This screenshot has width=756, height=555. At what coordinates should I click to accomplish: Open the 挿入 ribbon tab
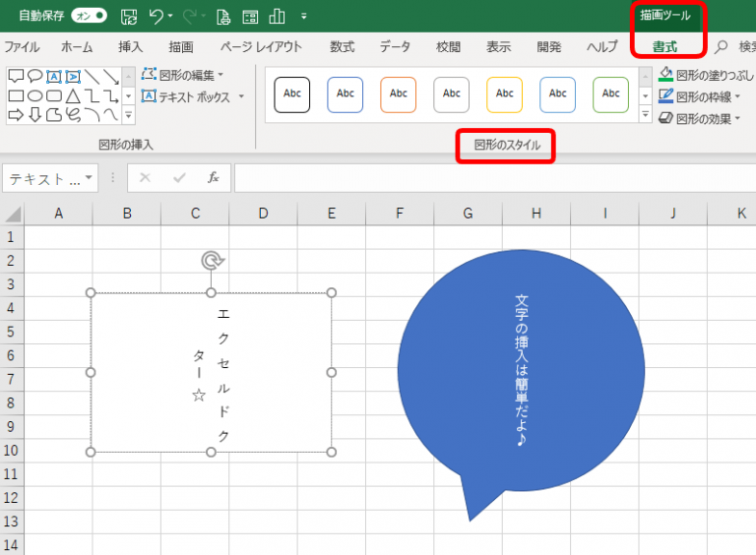[x=130, y=46]
